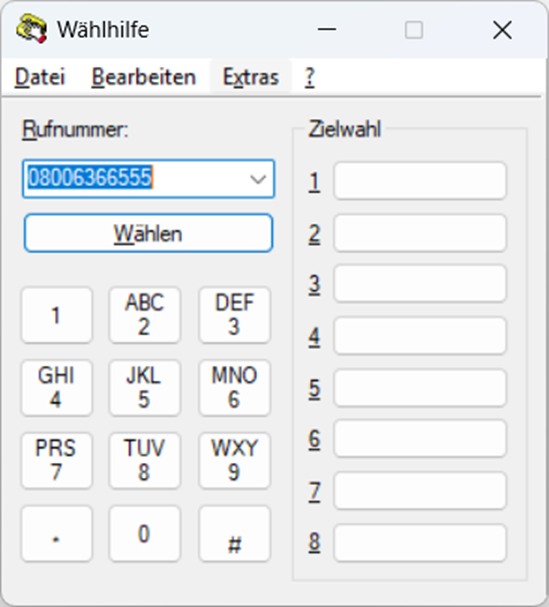Tap keypad key JKL 5
Viewport: 549px width, 607px height.
click(145, 388)
